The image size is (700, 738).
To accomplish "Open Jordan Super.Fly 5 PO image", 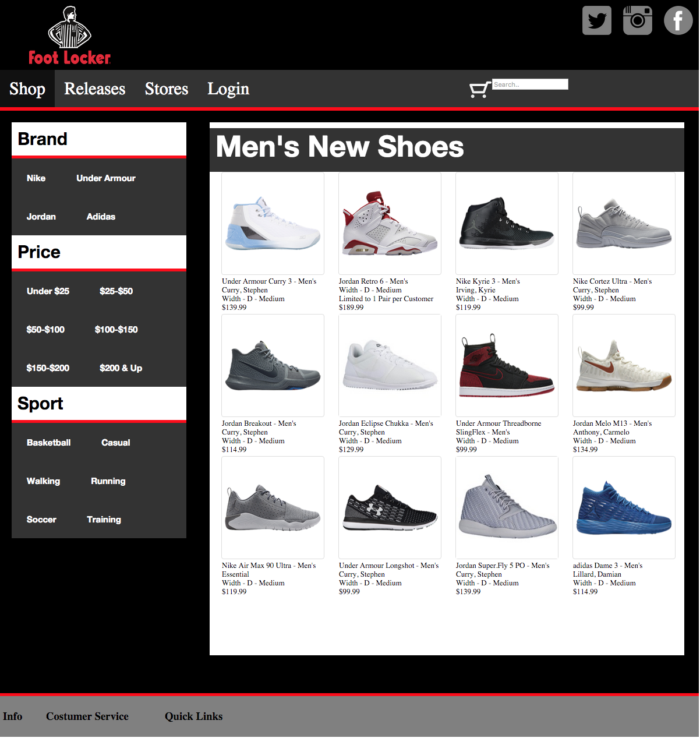I will [507, 508].
